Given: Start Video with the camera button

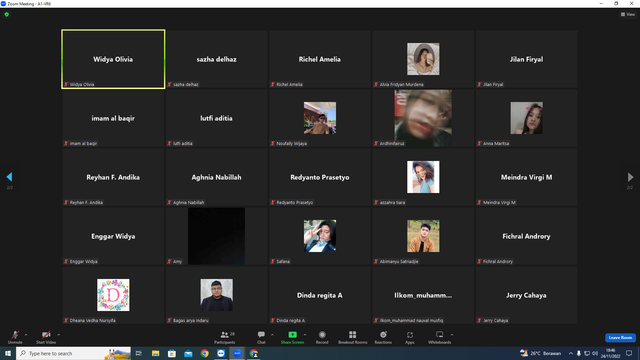Looking at the screenshot, I should (46, 337).
